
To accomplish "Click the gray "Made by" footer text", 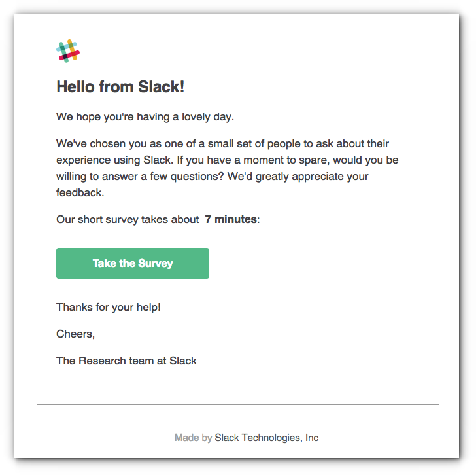I will pos(193,438).
